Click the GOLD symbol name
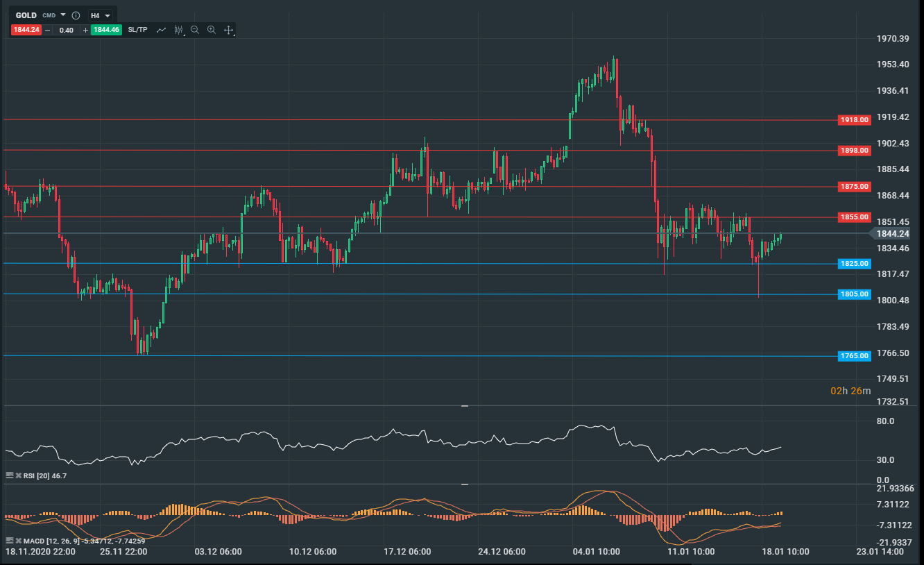 26,15
